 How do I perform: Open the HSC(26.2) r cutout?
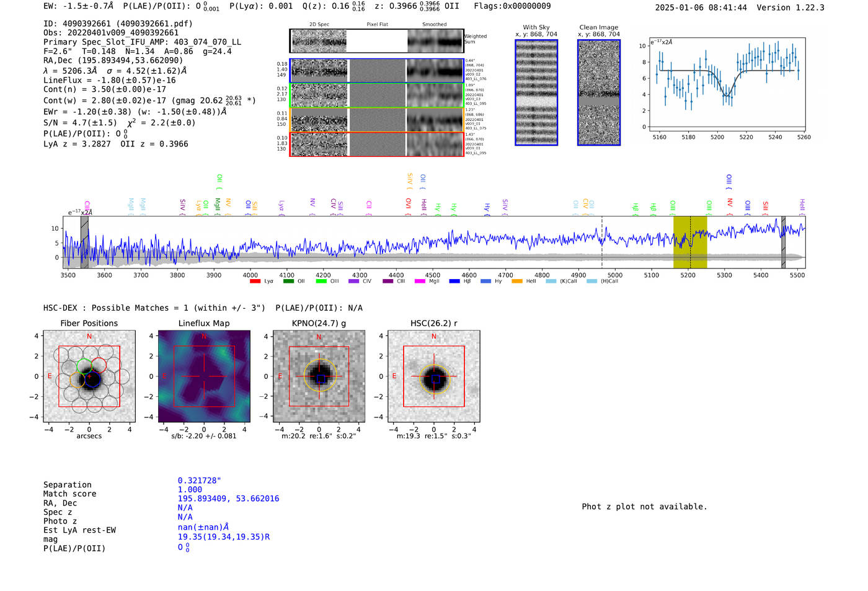(x=434, y=376)
